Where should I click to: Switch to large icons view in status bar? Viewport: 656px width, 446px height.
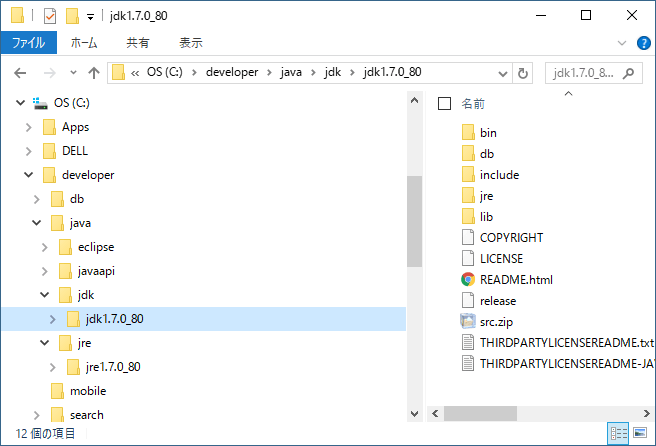pos(639,434)
